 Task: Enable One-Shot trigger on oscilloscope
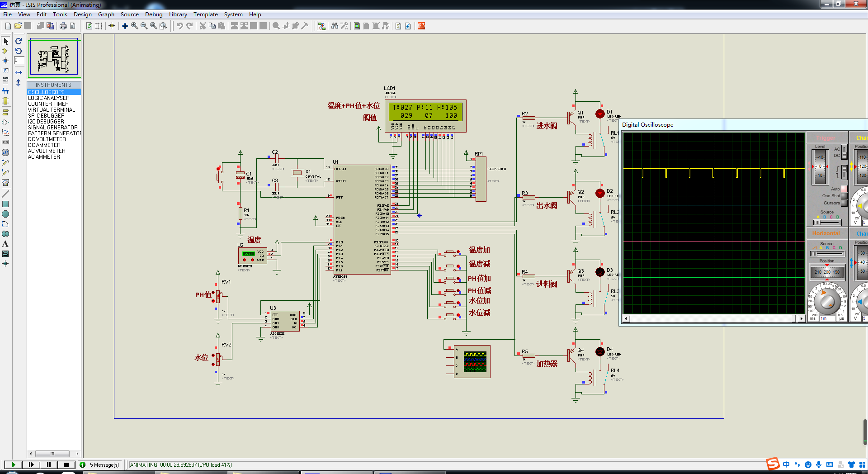tap(844, 196)
